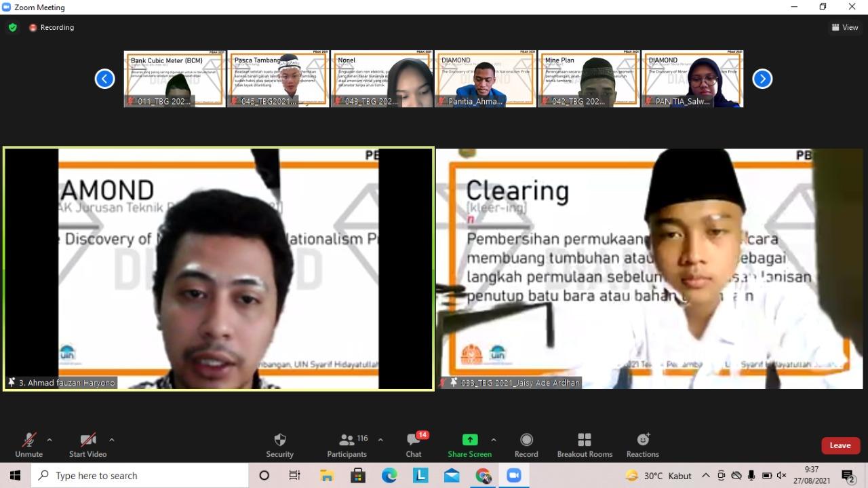Click the Recording indicator
Viewport: 868px width, 488px height.
pos(52,27)
